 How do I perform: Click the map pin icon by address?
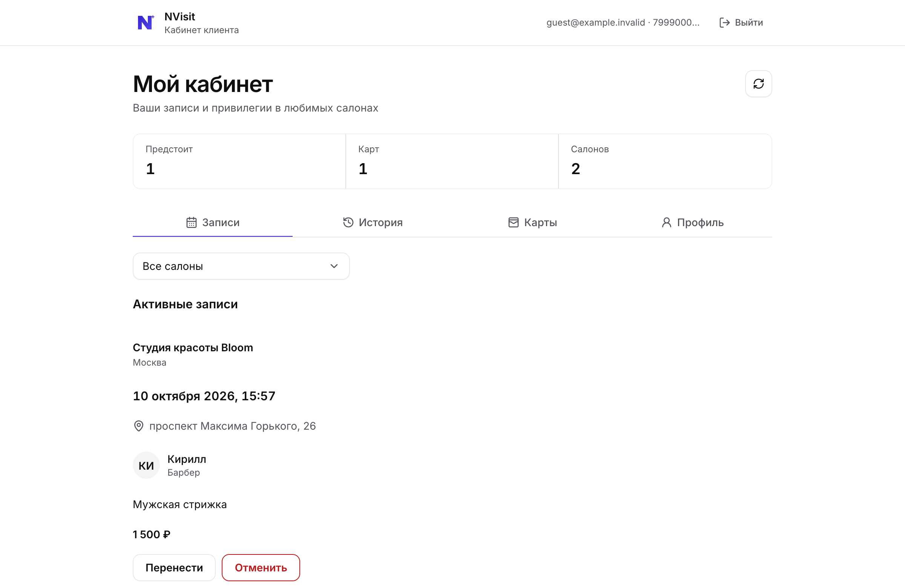tap(139, 426)
